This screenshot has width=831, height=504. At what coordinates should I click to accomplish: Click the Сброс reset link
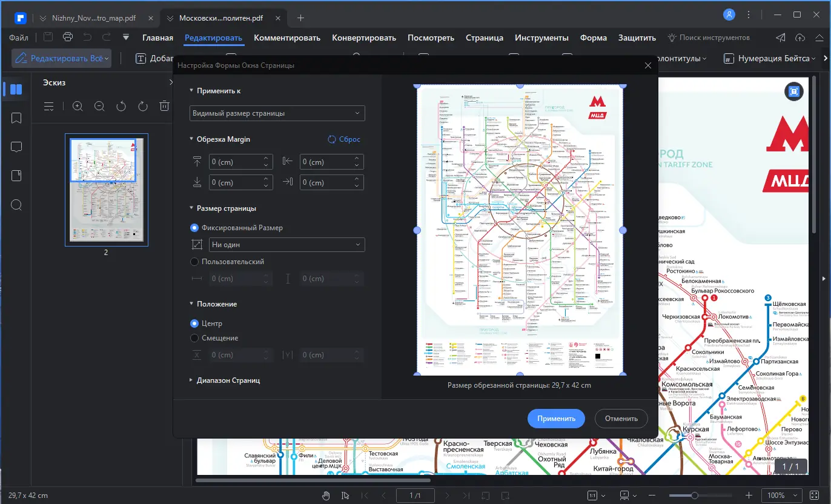[x=344, y=139]
